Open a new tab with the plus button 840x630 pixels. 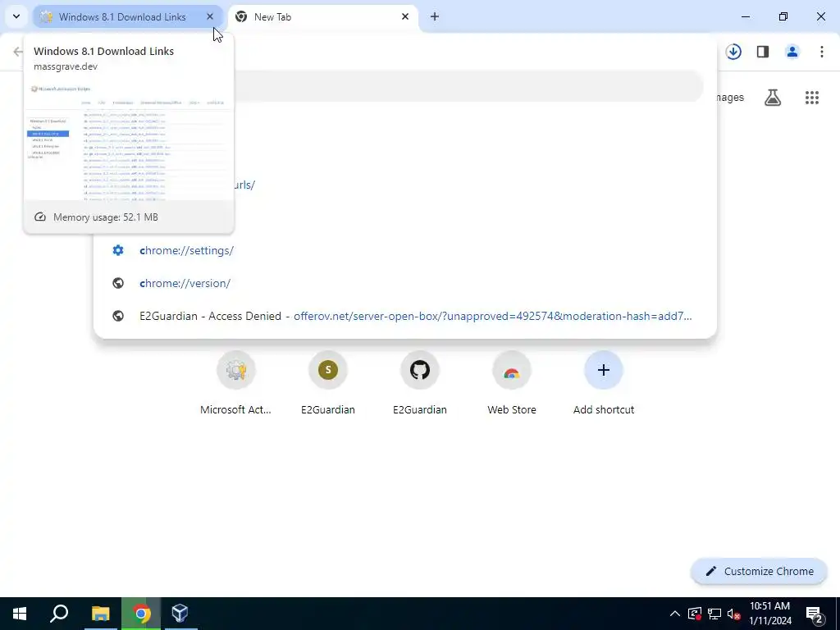pos(435,16)
